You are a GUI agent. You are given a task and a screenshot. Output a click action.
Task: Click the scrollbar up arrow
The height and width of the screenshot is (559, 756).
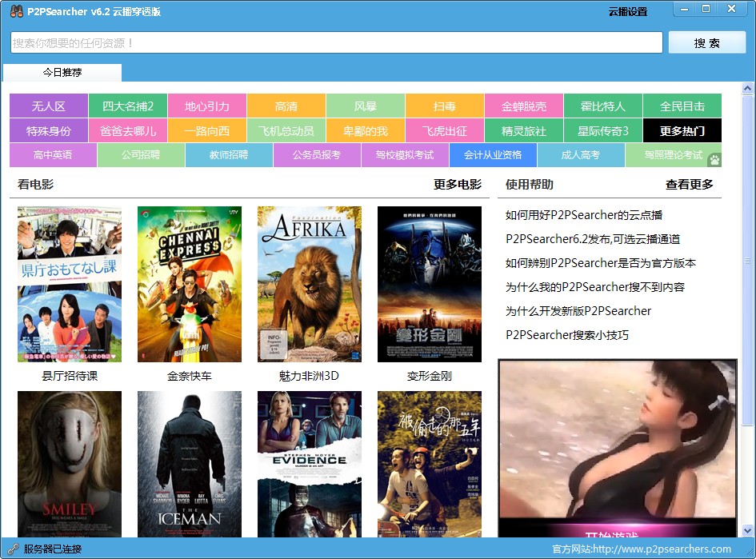[x=748, y=87]
